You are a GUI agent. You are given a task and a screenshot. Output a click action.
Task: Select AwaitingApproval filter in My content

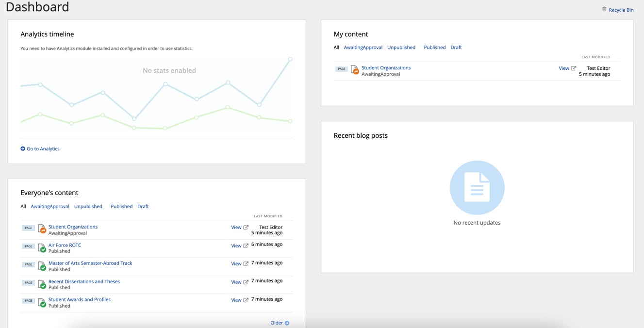coord(363,48)
